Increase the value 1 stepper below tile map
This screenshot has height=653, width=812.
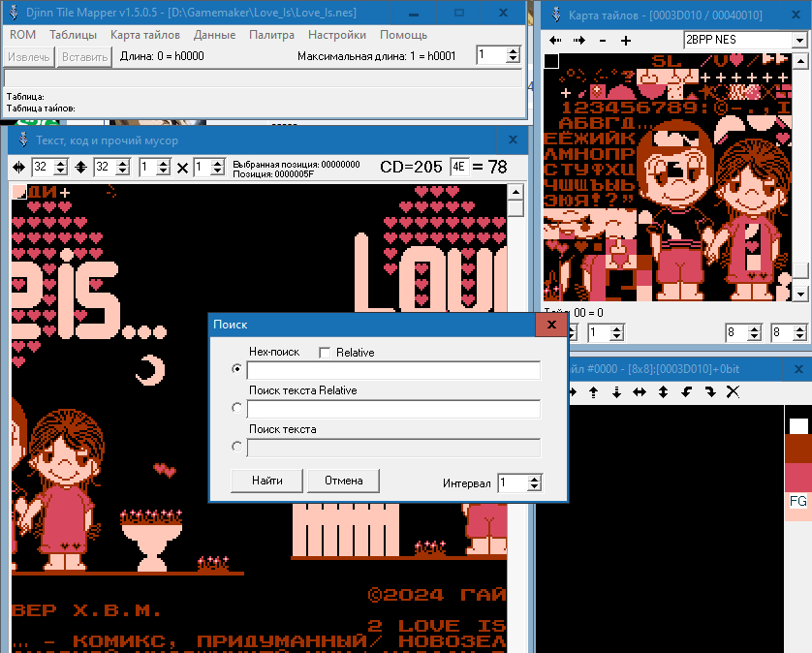click(616, 328)
